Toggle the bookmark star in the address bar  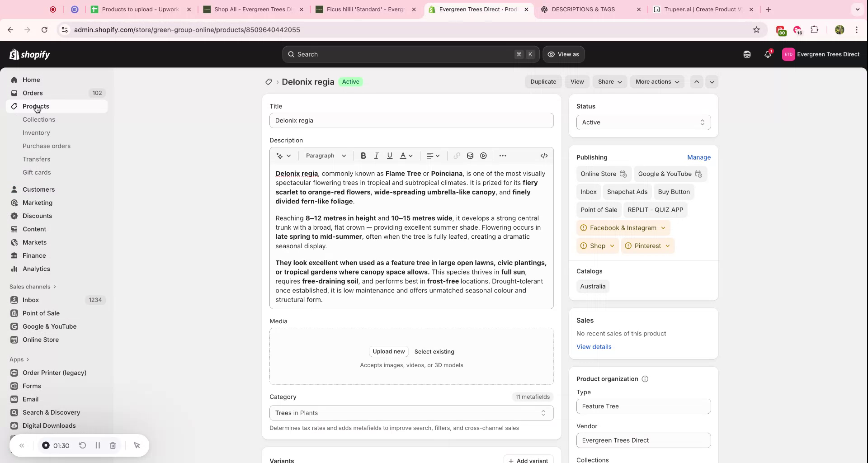point(757,29)
